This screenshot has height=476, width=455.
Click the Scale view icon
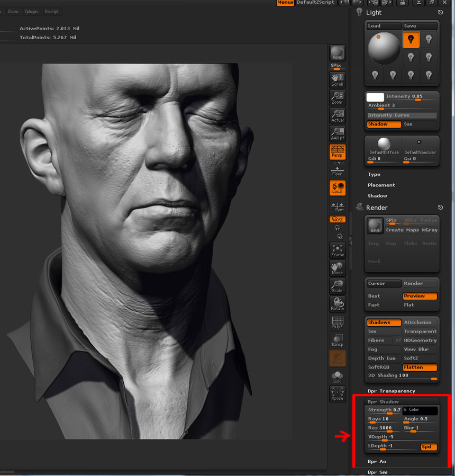tap(338, 286)
